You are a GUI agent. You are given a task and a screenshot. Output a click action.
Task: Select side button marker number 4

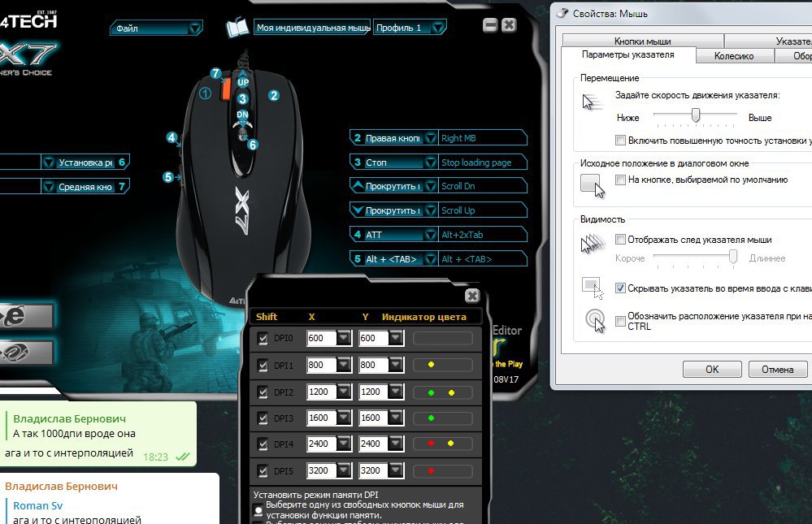(x=172, y=137)
